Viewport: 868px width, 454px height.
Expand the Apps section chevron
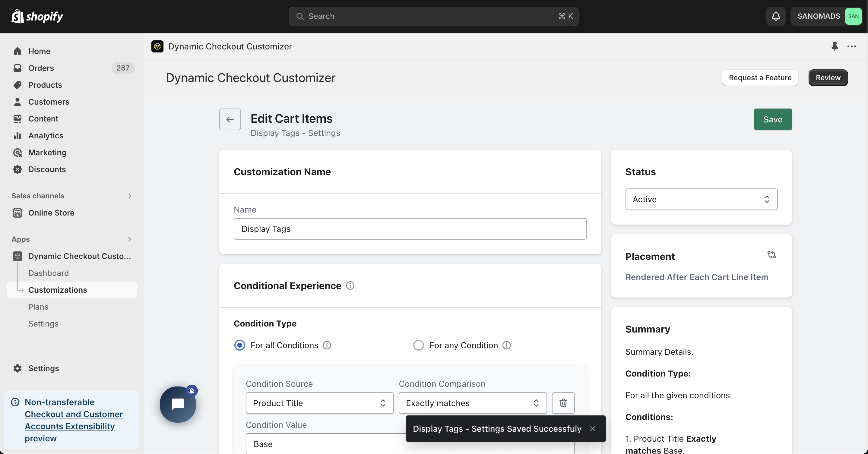click(x=129, y=239)
